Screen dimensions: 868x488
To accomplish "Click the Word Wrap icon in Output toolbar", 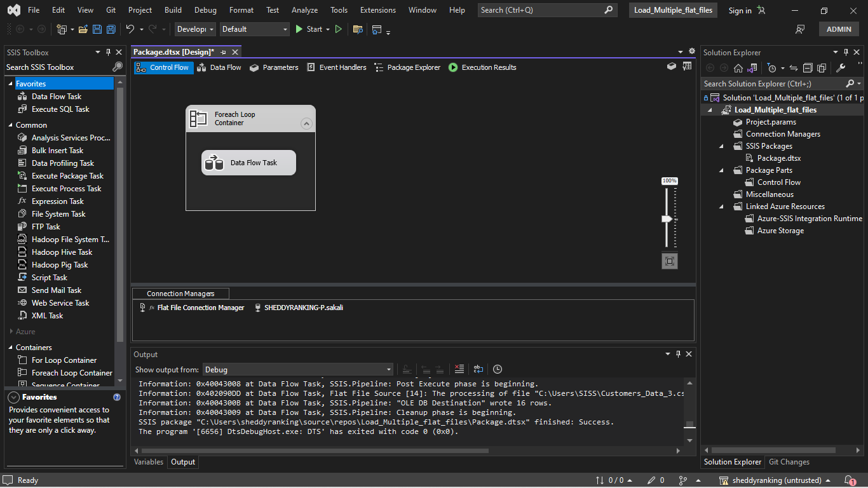I will point(478,369).
